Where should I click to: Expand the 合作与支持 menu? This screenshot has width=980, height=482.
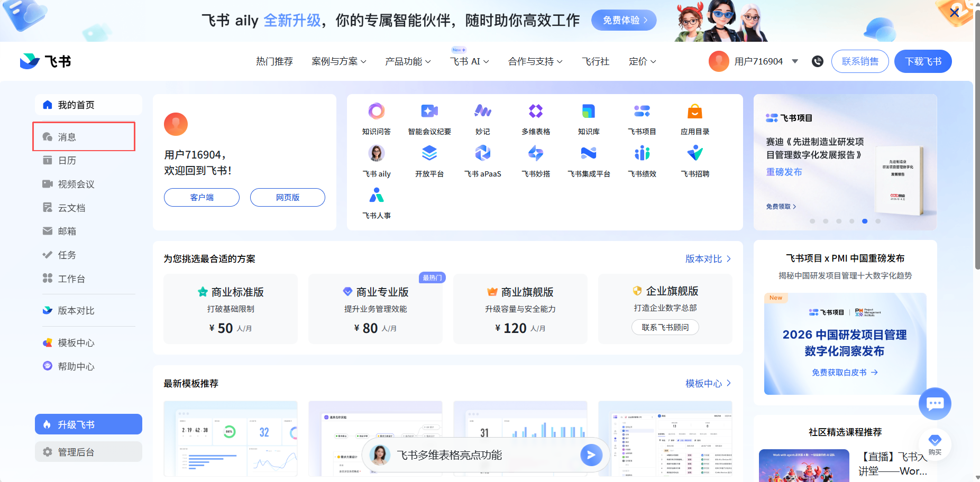pos(535,61)
